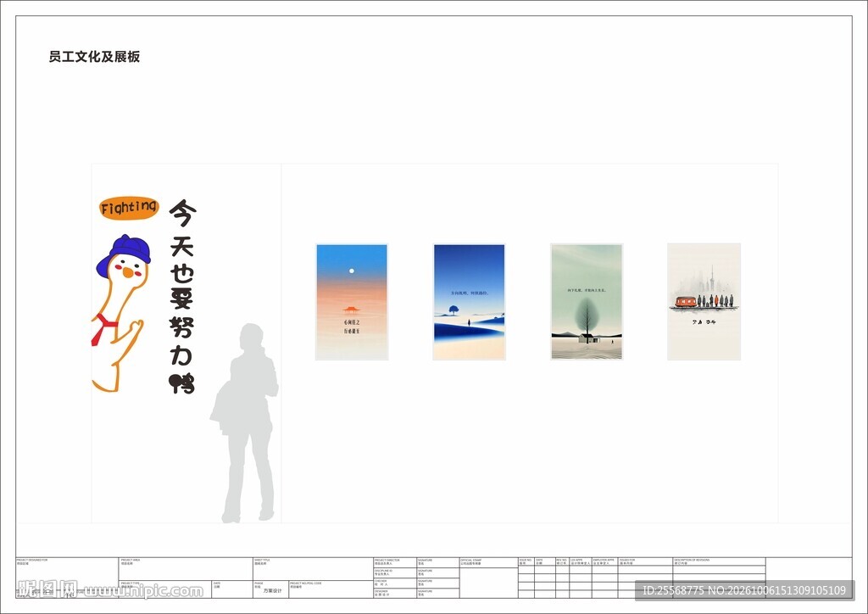Click the heading 员工文化及展板
The width and height of the screenshot is (868, 614).
point(94,57)
